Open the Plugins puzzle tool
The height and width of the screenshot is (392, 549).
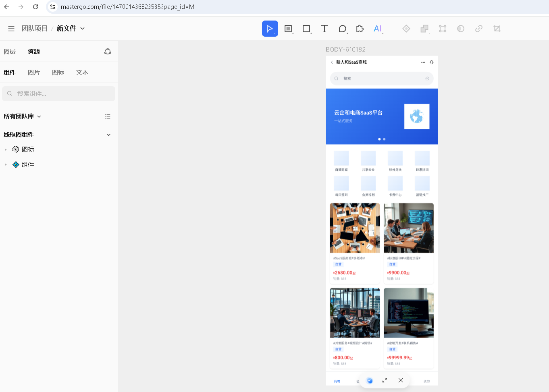pyautogui.click(x=360, y=29)
